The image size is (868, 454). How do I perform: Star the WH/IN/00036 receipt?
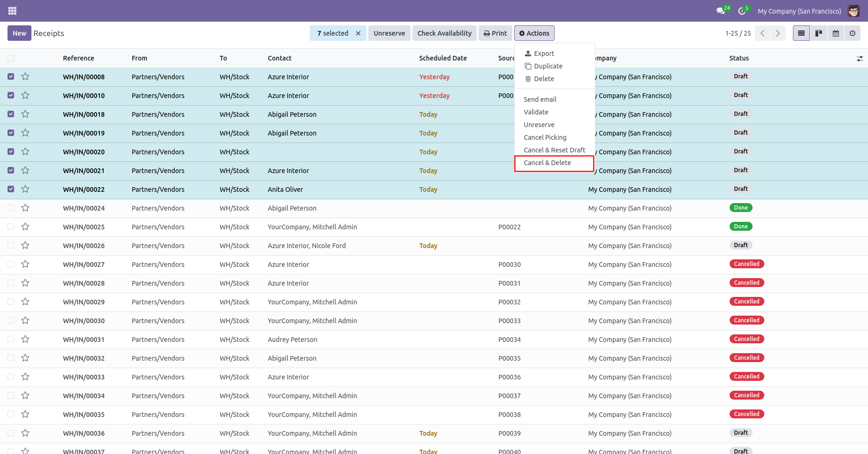[x=25, y=433]
